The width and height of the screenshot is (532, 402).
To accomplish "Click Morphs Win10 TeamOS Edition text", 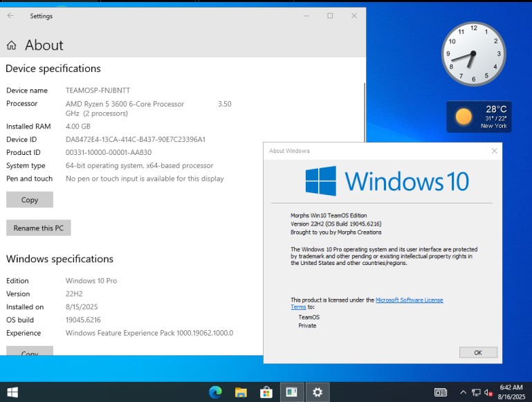I will click(329, 215).
